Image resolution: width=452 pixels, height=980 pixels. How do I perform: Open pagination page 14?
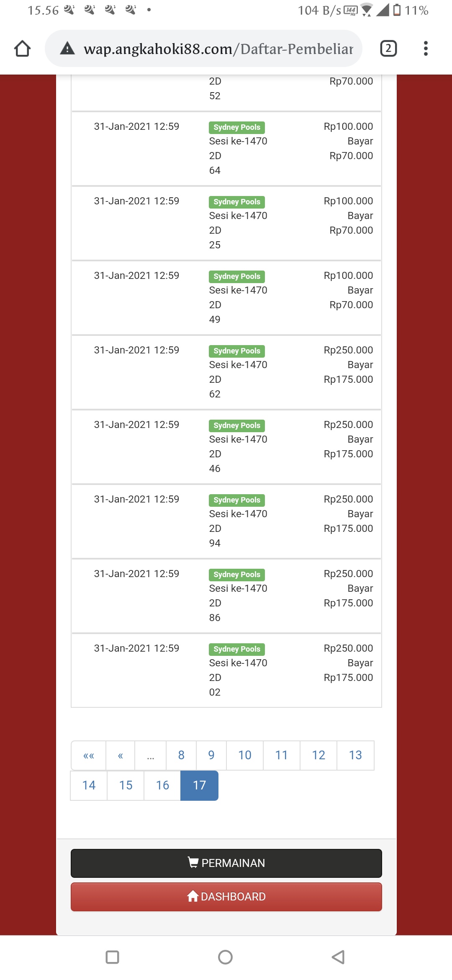[89, 785]
